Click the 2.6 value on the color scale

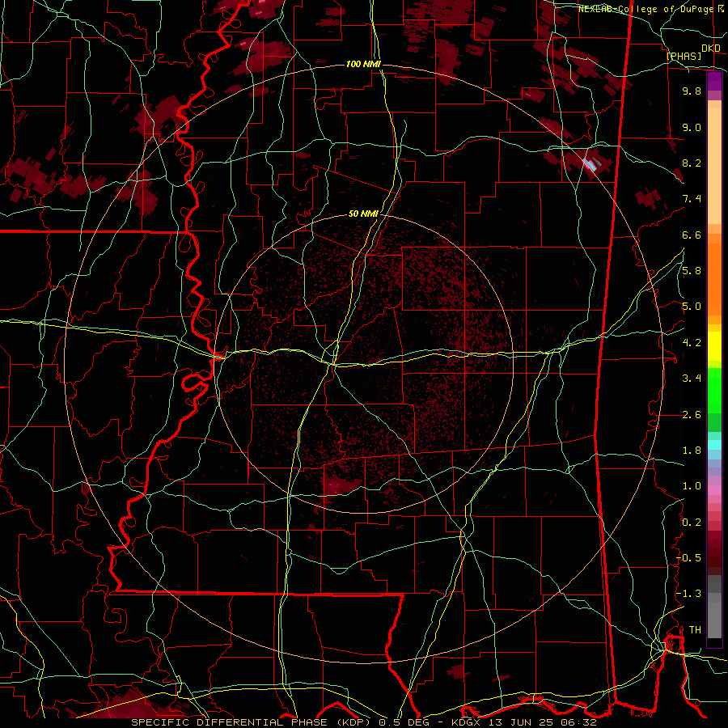[692, 415]
